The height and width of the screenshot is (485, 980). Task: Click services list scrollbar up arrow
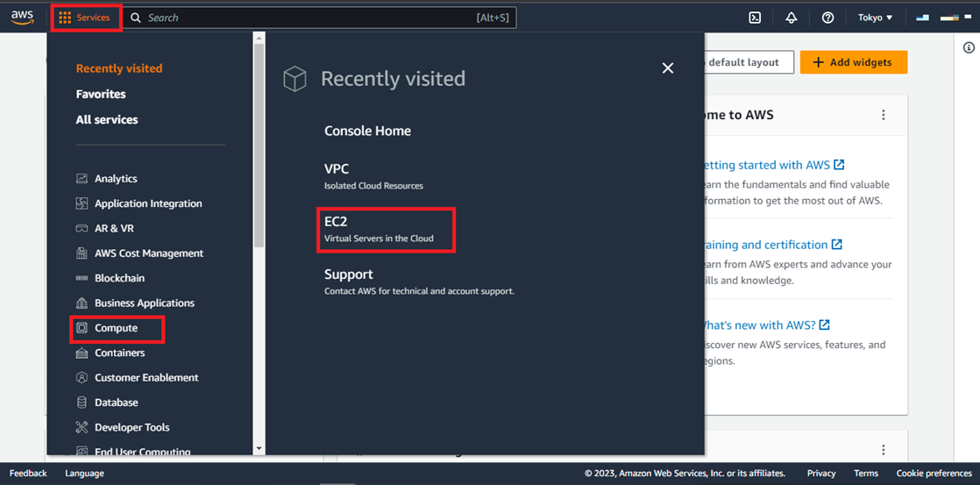[x=259, y=38]
